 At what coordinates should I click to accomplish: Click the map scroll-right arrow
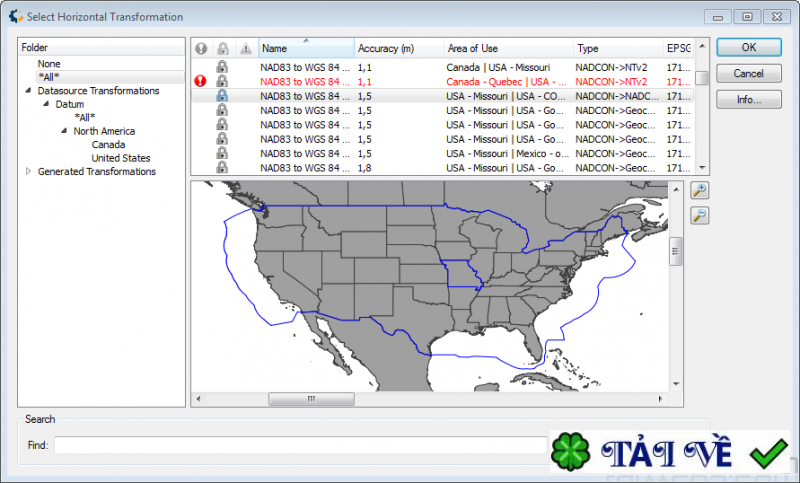[661, 399]
